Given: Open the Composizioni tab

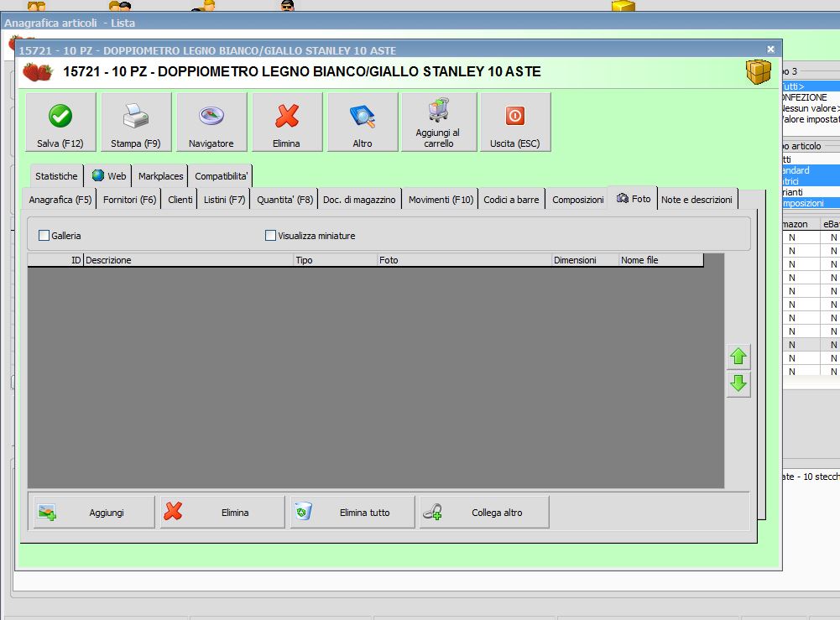Looking at the screenshot, I should tap(578, 200).
